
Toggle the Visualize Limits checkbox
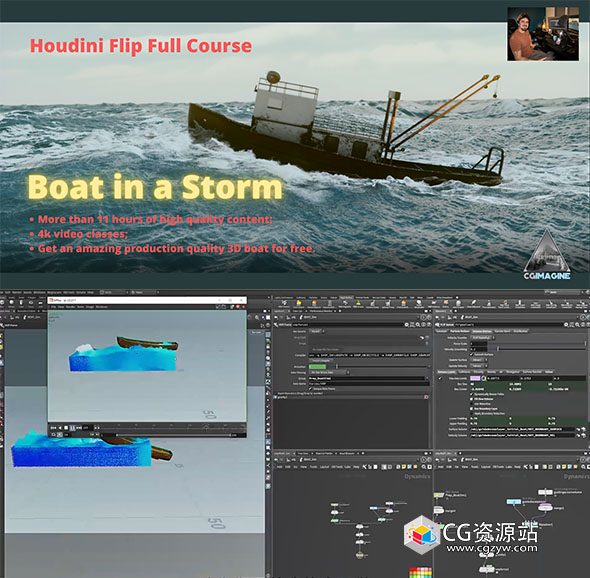pyautogui.click(x=440, y=378)
